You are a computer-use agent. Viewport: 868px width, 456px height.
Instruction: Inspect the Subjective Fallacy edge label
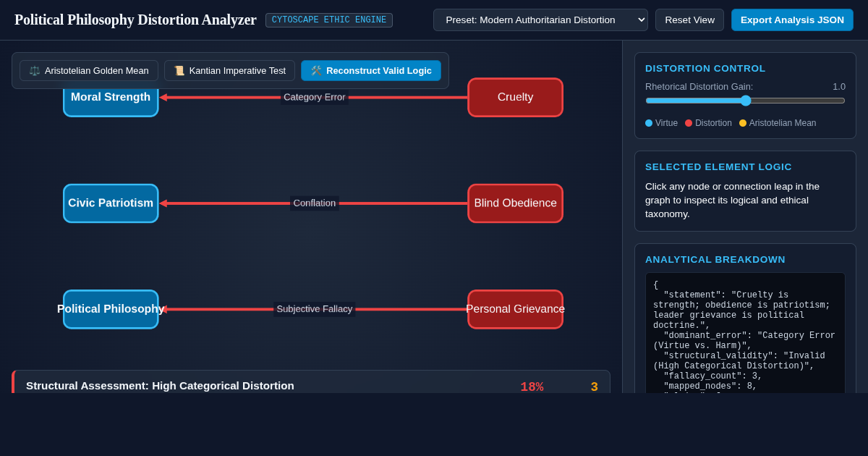tap(315, 309)
